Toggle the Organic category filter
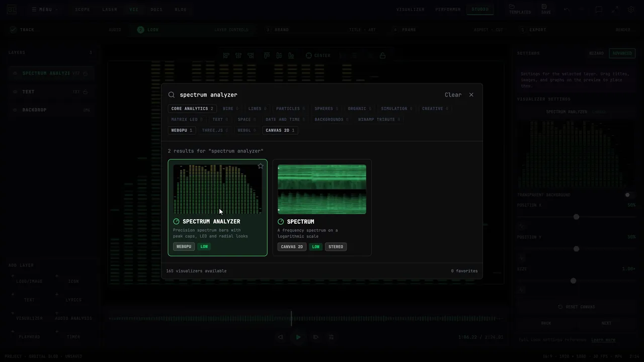Viewport: 644px width, 362px height. pyautogui.click(x=360, y=109)
